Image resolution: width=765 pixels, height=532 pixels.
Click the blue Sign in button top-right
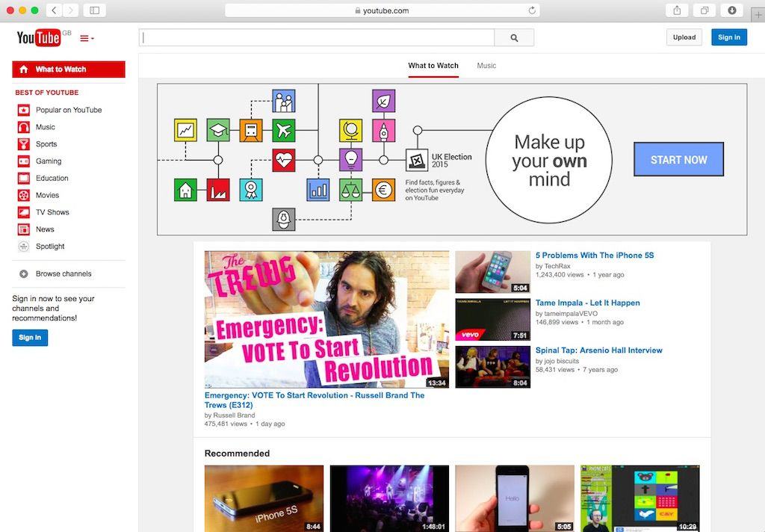(728, 37)
